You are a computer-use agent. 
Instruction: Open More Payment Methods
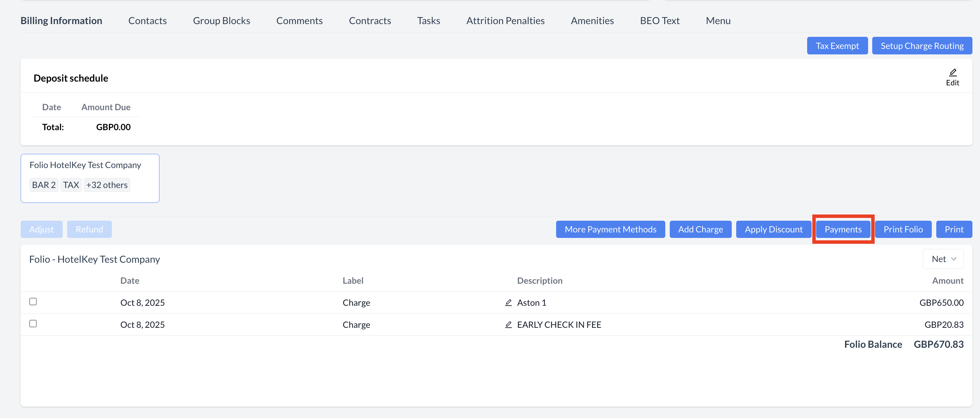coord(610,229)
